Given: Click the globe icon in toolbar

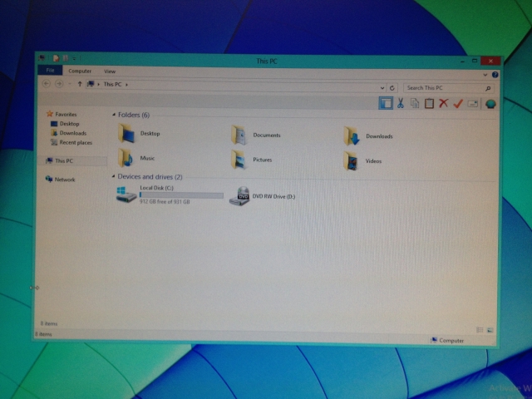Looking at the screenshot, I should pos(490,104).
